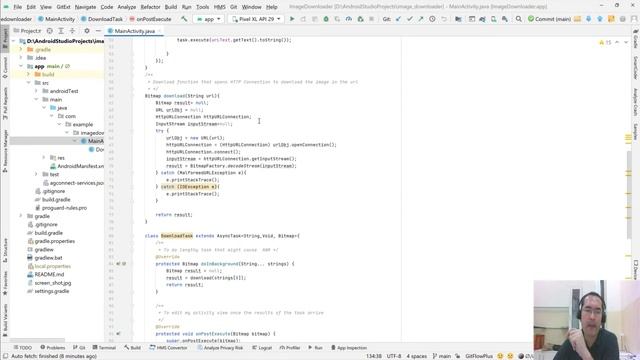Click UTF-8 encoding in status bar
The width and height of the screenshot is (640, 360).
[x=394, y=356]
